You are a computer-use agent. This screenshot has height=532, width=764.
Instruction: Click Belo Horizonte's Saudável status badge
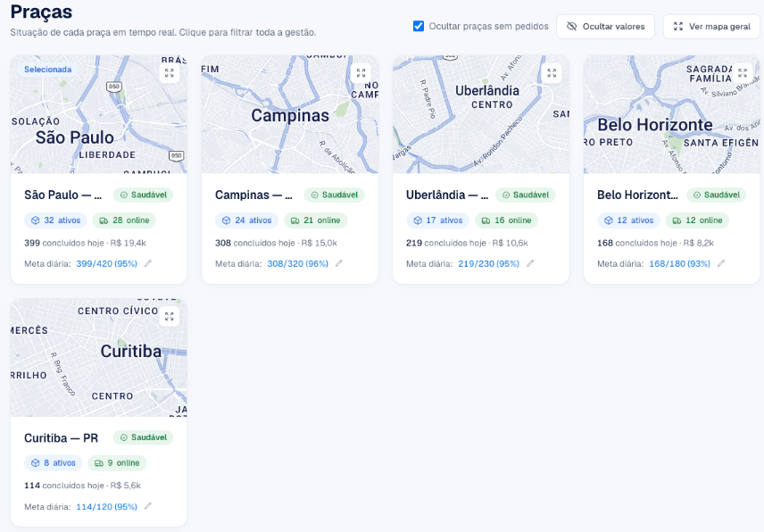coord(716,195)
